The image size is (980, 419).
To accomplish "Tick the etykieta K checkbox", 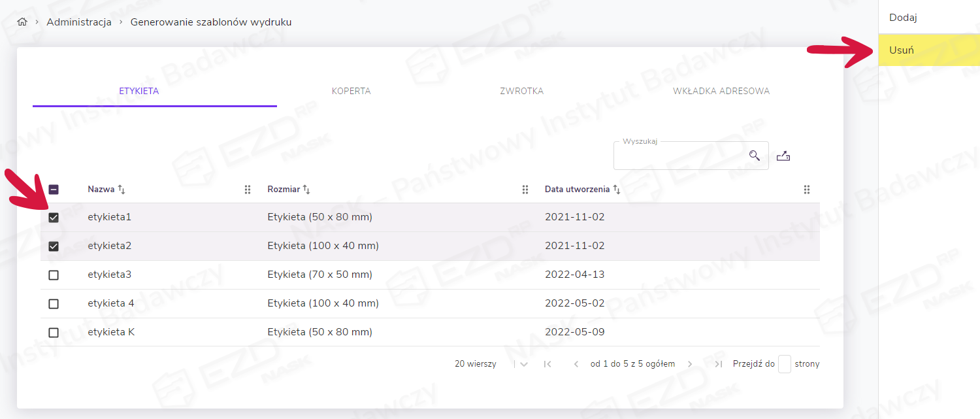I will (x=54, y=333).
